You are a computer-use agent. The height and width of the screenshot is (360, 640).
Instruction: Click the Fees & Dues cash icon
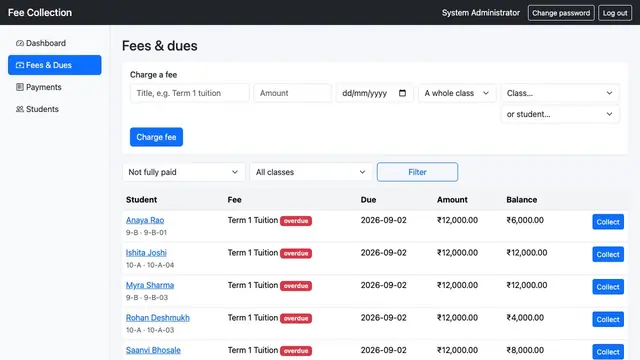(x=20, y=65)
